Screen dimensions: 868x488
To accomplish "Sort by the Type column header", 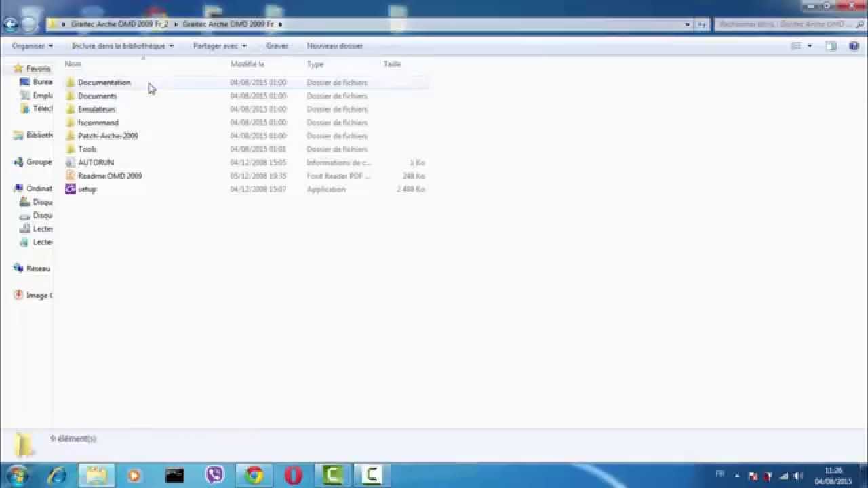I will coord(315,64).
